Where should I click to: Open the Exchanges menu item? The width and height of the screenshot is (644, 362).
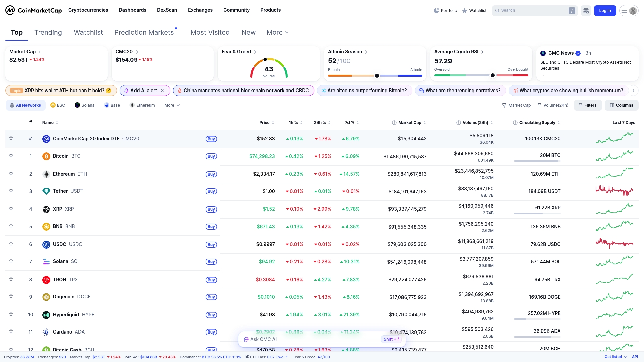pyautogui.click(x=200, y=10)
